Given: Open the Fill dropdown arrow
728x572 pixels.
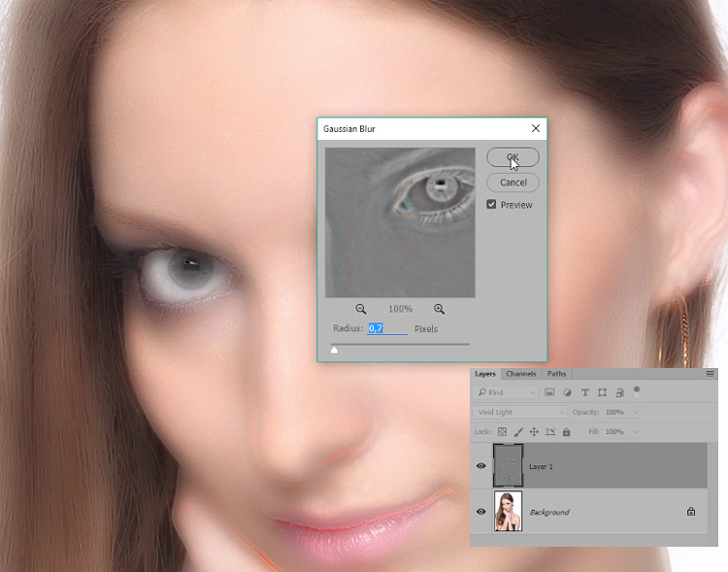Looking at the screenshot, I should point(636,432).
